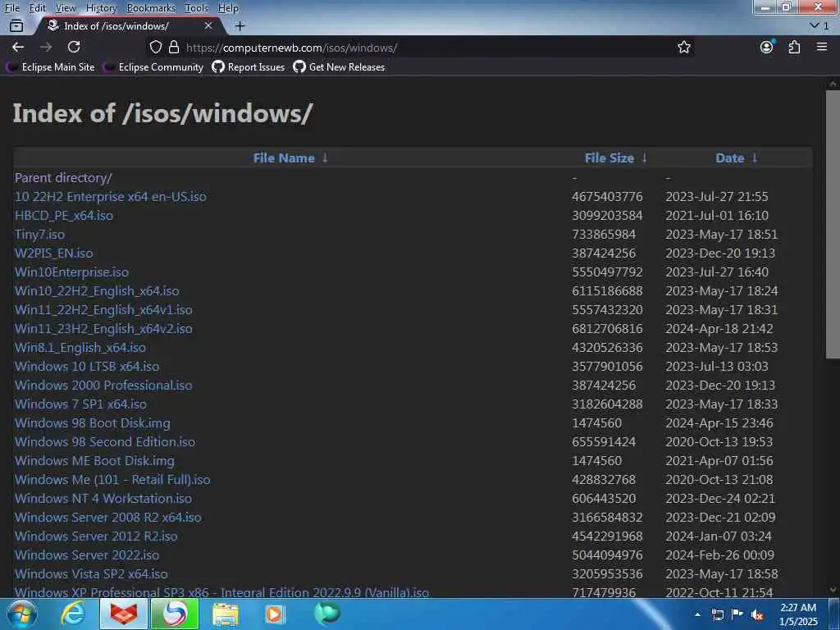Bookmark this page with the star icon
This screenshot has height=630, width=840.
[x=683, y=47]
